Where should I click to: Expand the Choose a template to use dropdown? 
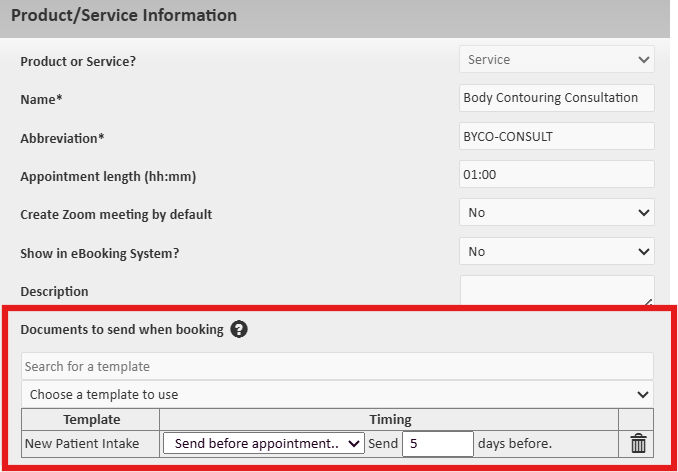point(337,394)
